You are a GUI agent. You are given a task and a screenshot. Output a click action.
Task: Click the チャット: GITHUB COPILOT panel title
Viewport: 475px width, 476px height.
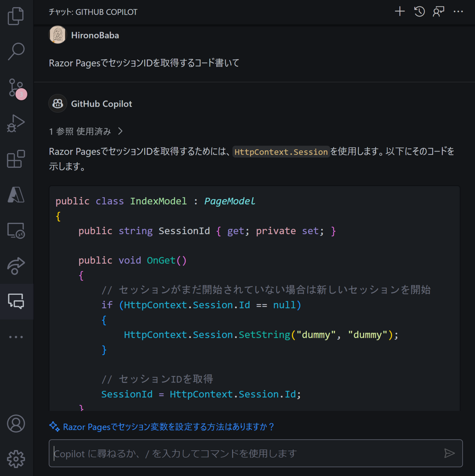93,12
